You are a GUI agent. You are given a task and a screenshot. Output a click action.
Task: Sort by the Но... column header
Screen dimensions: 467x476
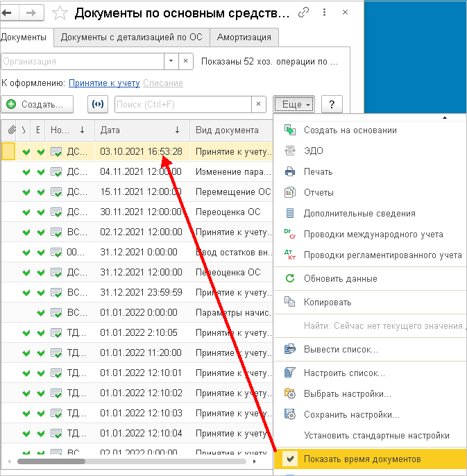(x=70, y=130)
